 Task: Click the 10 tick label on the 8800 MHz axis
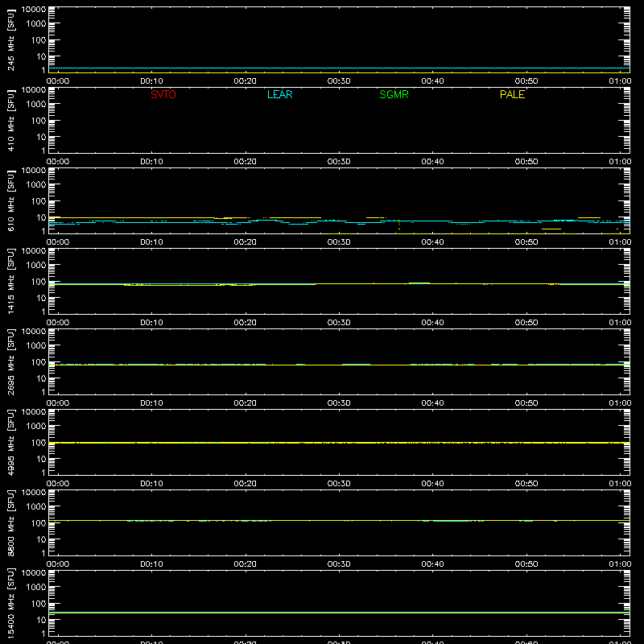41,539
